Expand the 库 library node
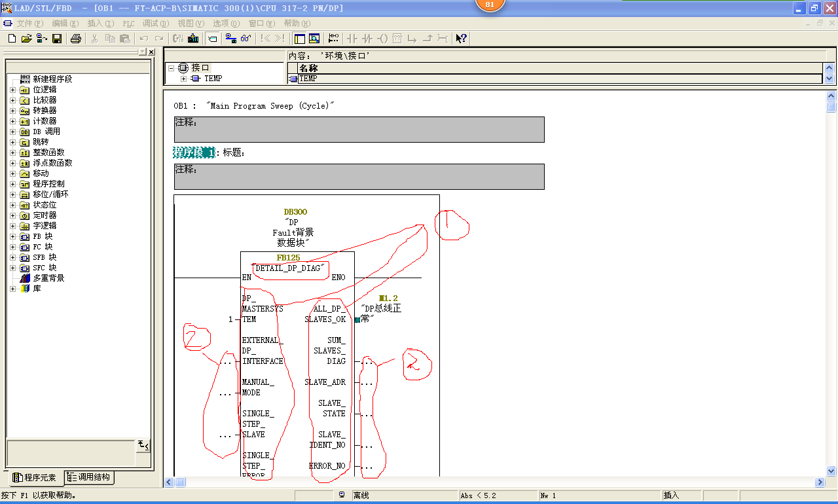 pos(12,289)
